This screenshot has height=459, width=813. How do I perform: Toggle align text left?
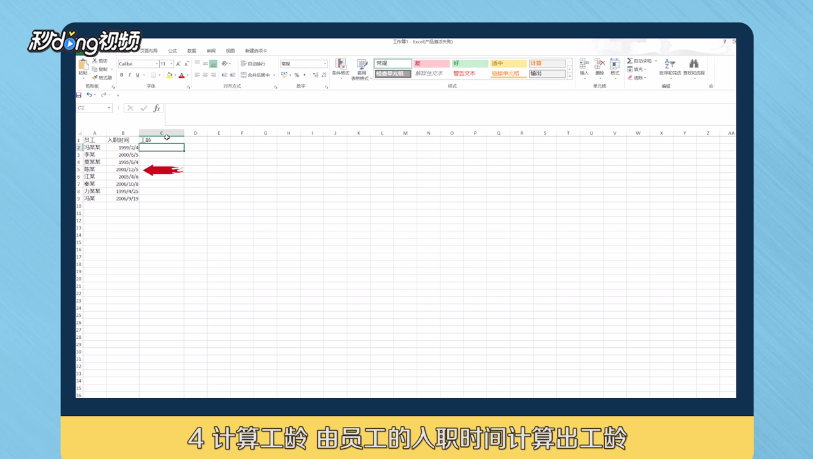198,75
